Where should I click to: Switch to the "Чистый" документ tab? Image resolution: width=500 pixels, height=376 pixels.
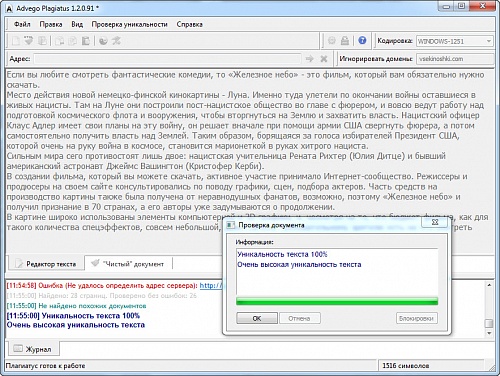[129, 264]
